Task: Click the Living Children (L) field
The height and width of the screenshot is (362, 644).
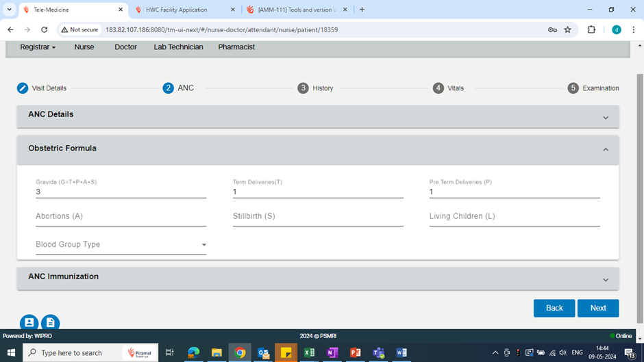Action: [x=515, y=217]
